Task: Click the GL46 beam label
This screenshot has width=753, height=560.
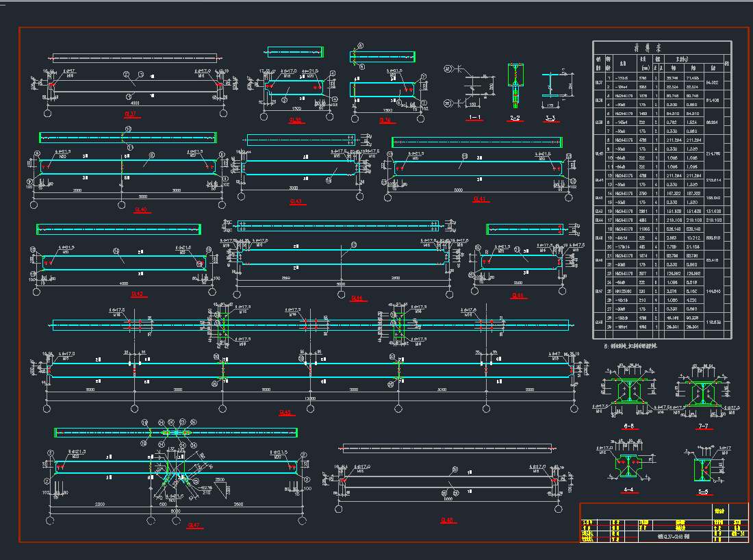Action: 518,296
